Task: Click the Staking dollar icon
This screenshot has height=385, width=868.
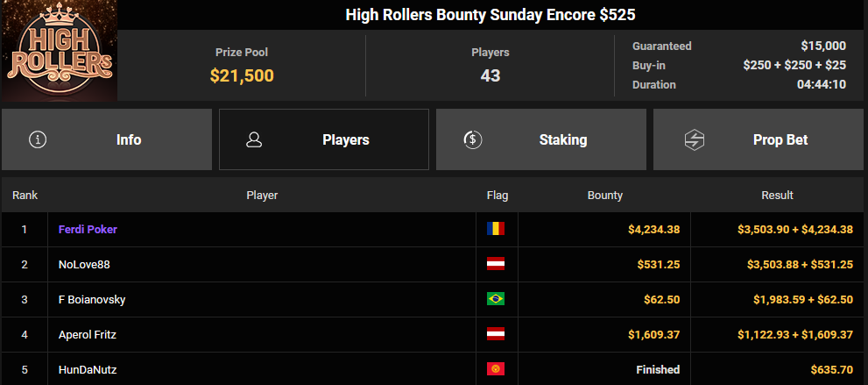Action: (471, 139)
